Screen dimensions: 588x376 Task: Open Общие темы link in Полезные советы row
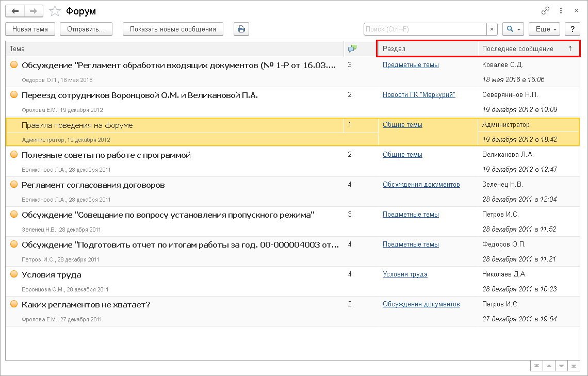coord(402,154)
